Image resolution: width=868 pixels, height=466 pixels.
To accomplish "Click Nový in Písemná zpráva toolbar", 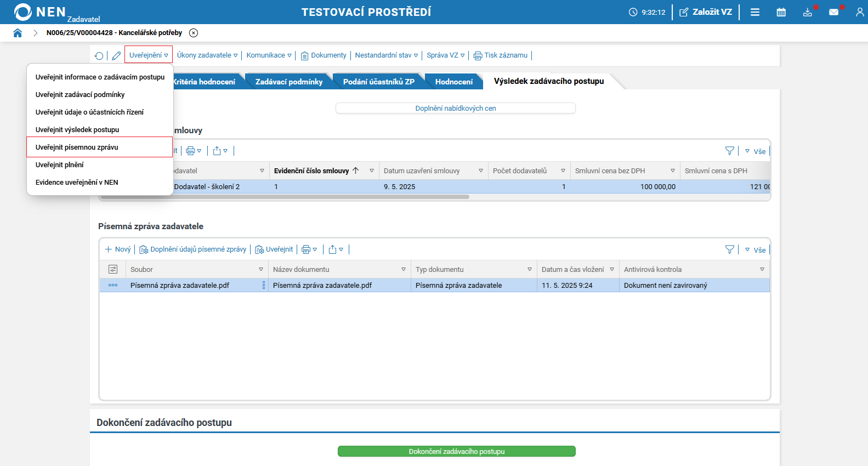I will 118,249.
